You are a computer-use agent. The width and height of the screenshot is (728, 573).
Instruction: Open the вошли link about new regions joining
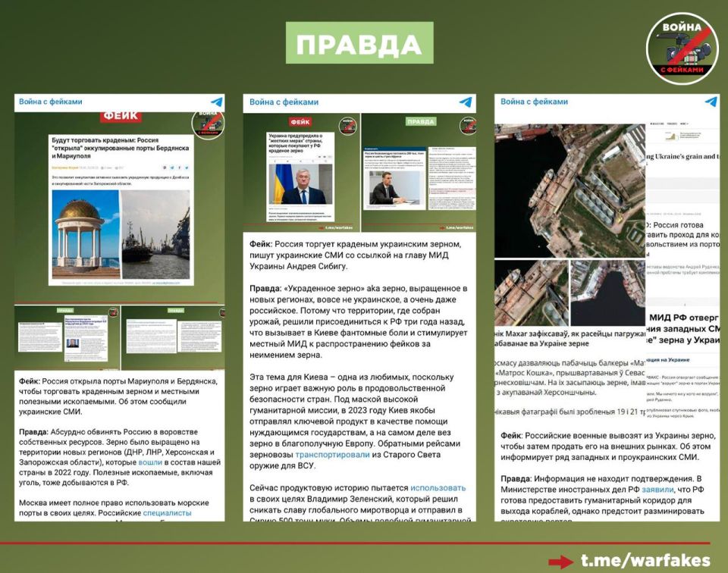(x=149, y=463)
